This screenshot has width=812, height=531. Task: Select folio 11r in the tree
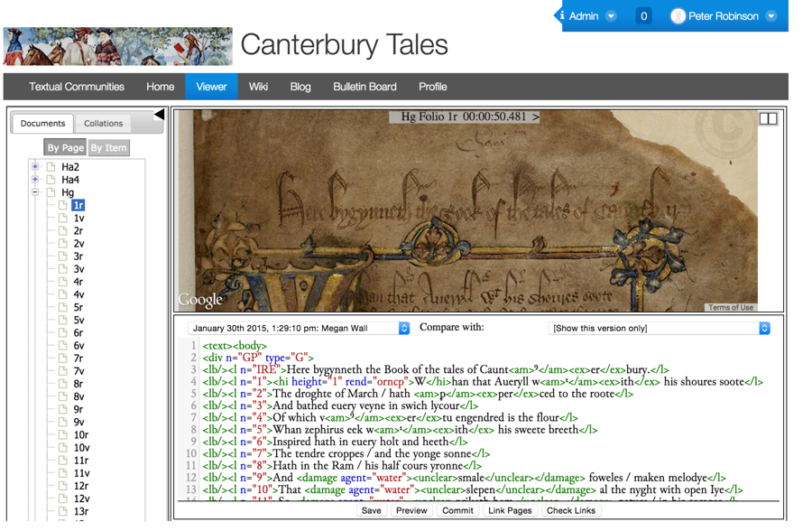point(81,461)
